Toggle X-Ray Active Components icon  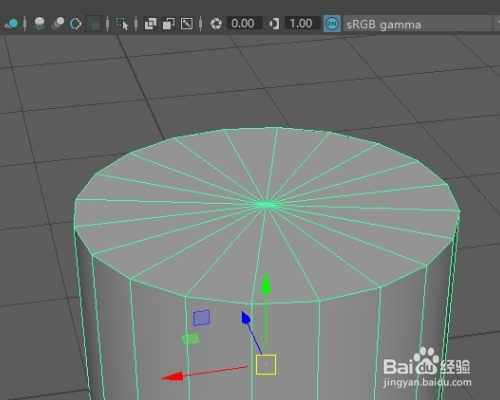click(x=169, y=24)
